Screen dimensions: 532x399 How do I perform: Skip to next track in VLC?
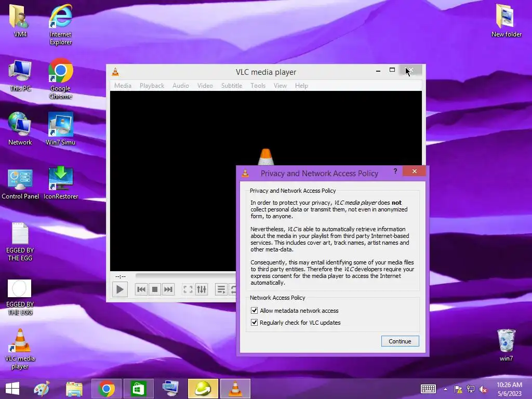pos(168,289)
